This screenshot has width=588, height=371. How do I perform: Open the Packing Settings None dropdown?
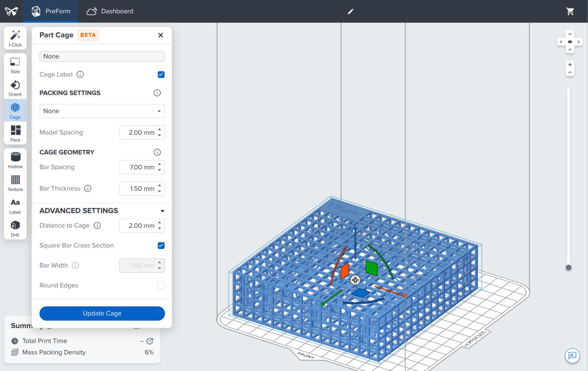tap(102, 111)
